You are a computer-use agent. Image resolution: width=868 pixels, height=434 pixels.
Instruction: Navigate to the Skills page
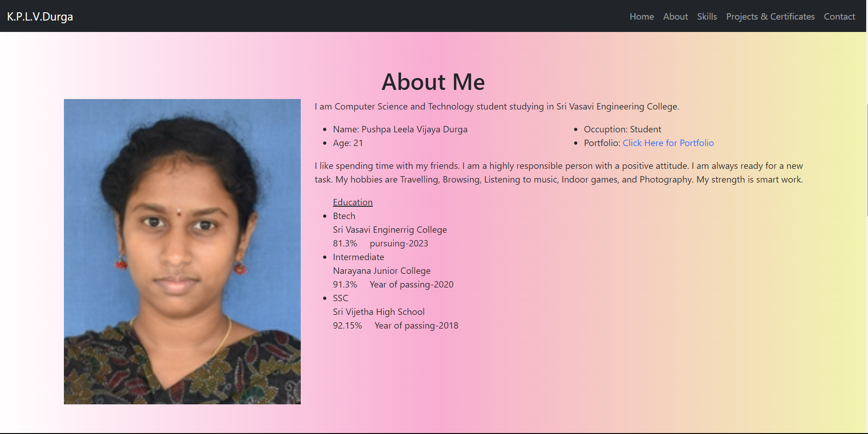click(707, 16)
